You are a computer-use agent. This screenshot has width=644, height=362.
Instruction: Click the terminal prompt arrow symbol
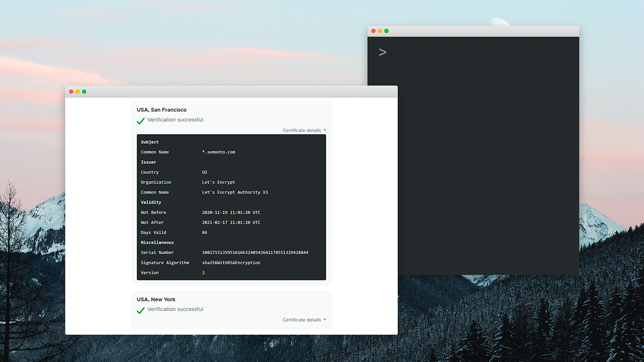[383, 52]
